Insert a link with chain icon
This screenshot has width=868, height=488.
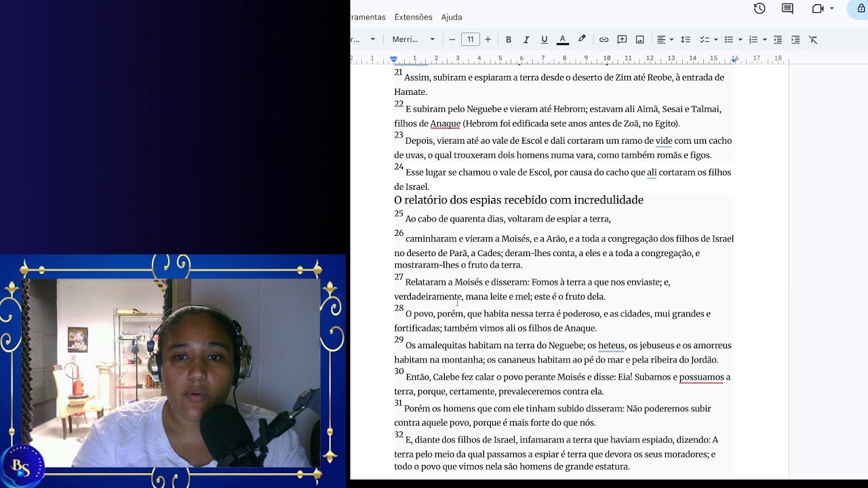point(604,39)
